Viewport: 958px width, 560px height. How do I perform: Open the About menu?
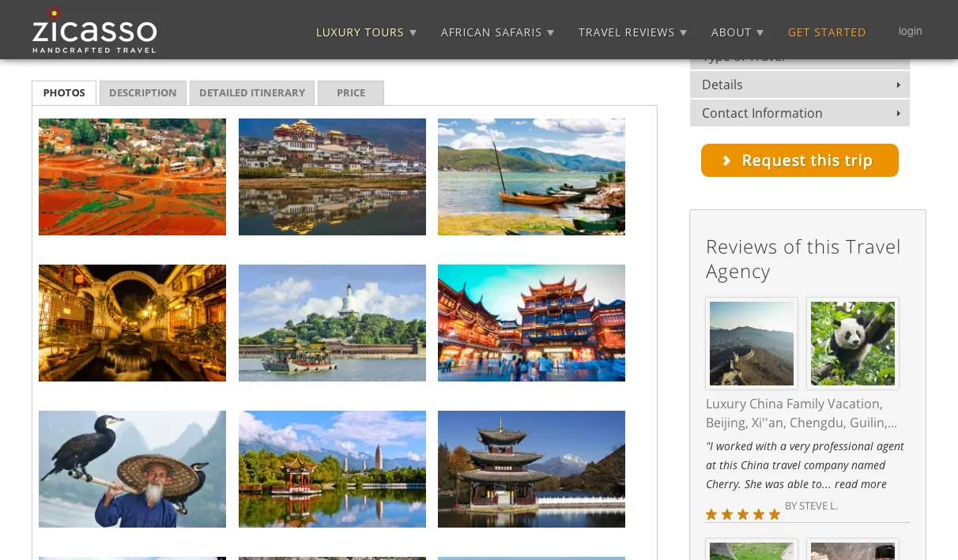click(x=737, y=32)
